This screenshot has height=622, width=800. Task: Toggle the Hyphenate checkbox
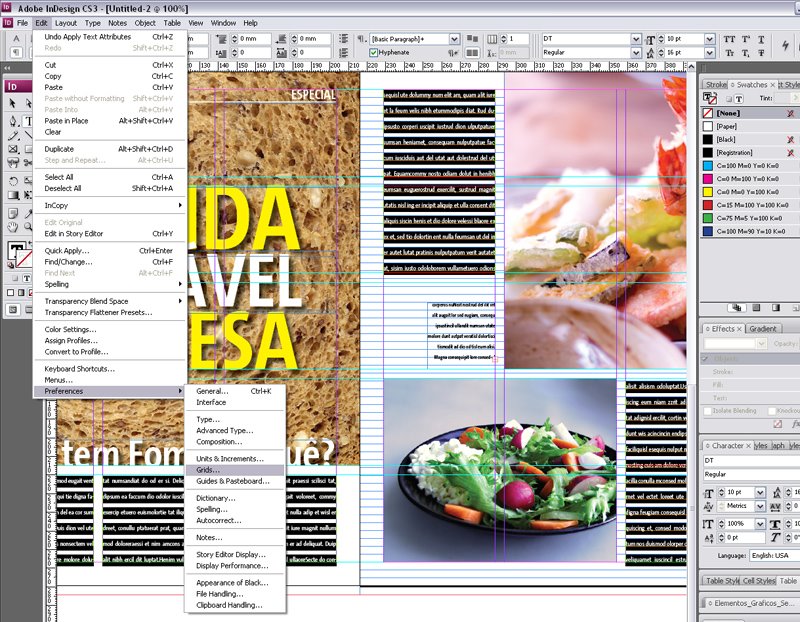(x=374, y=52)
